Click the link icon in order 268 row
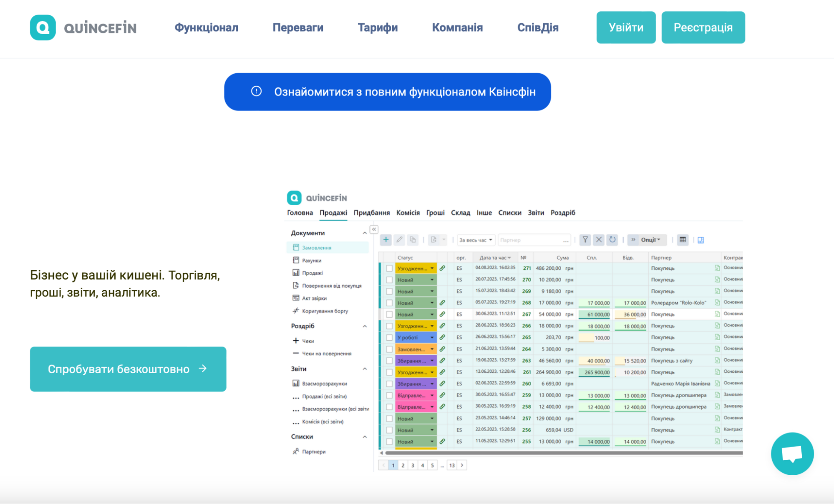 (442, 303)
